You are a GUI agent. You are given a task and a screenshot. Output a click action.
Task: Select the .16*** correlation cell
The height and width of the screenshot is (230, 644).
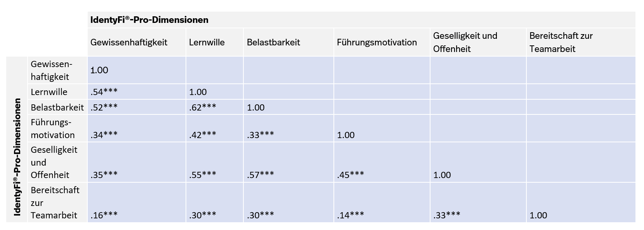pyautogui.click(x=104, y=215)
